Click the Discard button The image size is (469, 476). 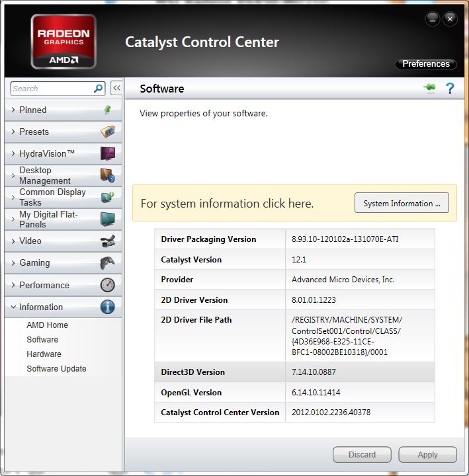click(x=362, y=454)
